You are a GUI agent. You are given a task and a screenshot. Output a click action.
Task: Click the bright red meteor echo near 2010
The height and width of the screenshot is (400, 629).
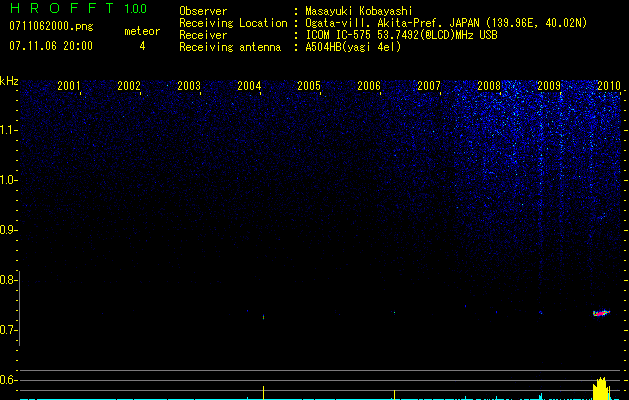601,313
